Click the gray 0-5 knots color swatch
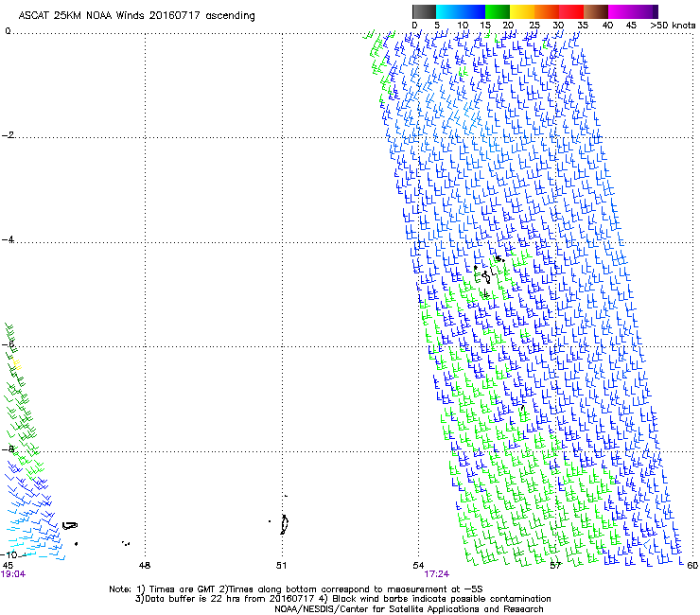Viewport: 700px width, 615px height. point(424,11)
